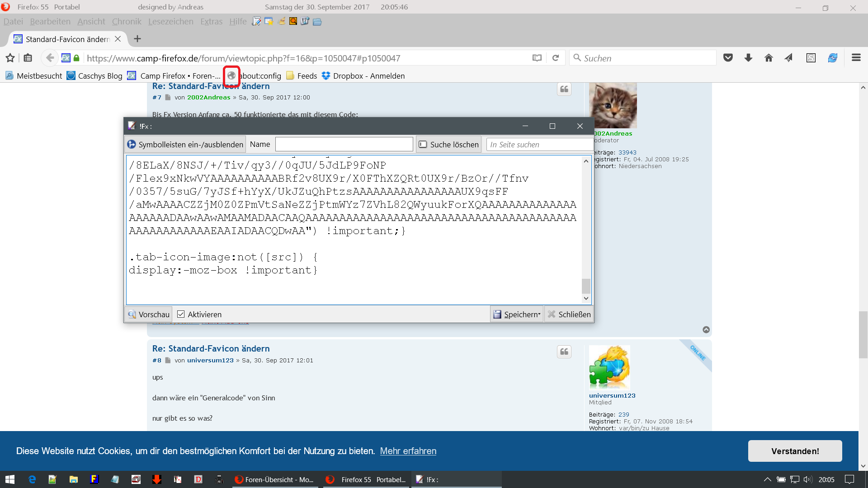Screen dimensions: 868x488
Task: Open a new tab with plus button
Action: click(x=137, y=39)
